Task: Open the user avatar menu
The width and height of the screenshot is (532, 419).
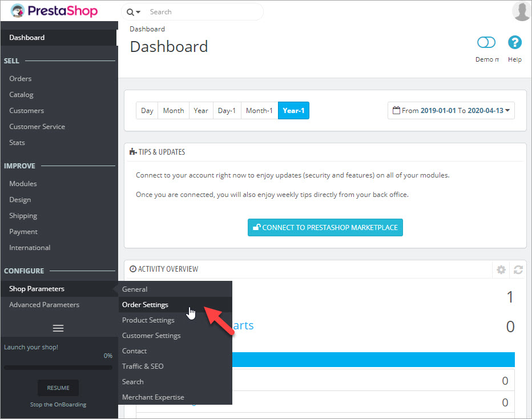Action: click(x=522, y=11)
